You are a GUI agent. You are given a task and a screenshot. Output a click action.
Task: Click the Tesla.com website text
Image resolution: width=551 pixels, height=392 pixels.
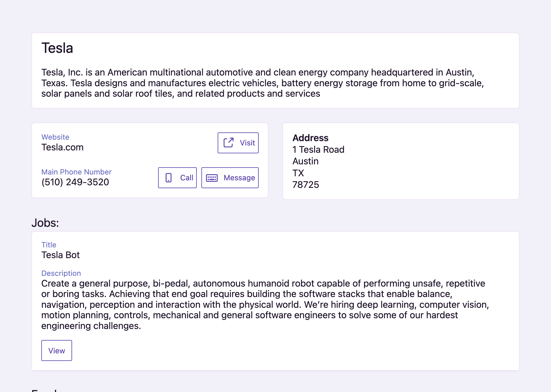pyautogui.click(x=62, y=147)
